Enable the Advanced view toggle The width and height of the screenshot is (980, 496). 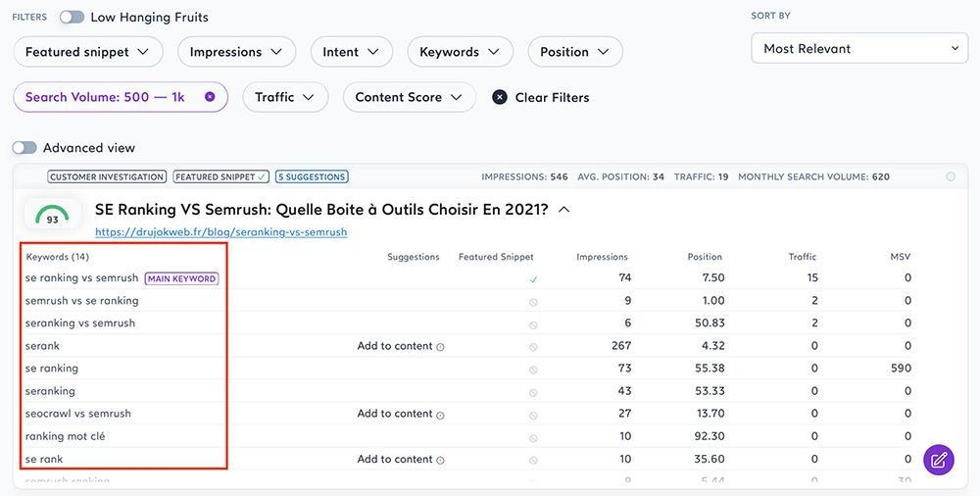[x=24, y=148]
